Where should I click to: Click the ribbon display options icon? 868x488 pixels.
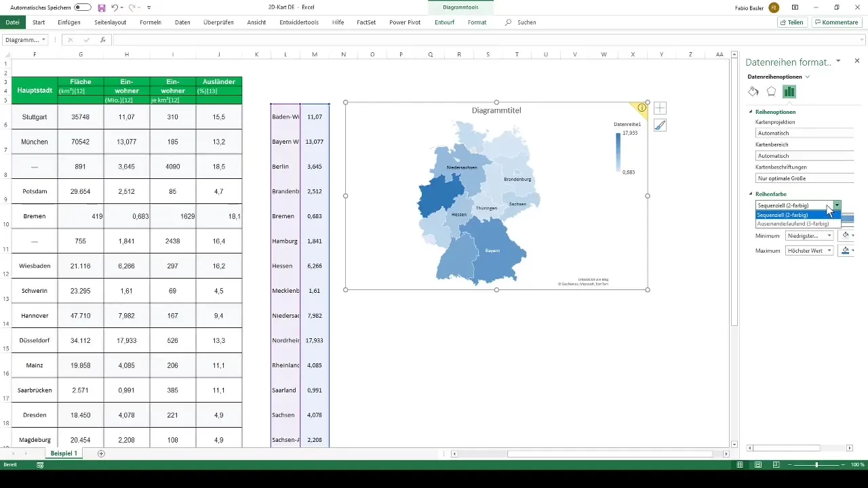click(795, 7)
